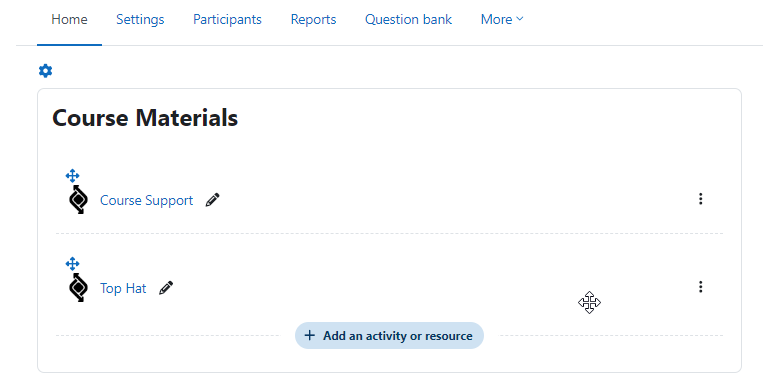This screenshot has width=765, height=390.
Task: Select the Question bank tab
Action: pos(408,20)
